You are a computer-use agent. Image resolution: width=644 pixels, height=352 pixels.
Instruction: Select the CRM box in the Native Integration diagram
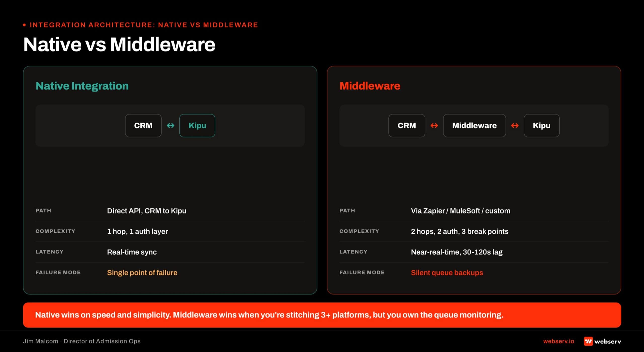pos(143,125)
